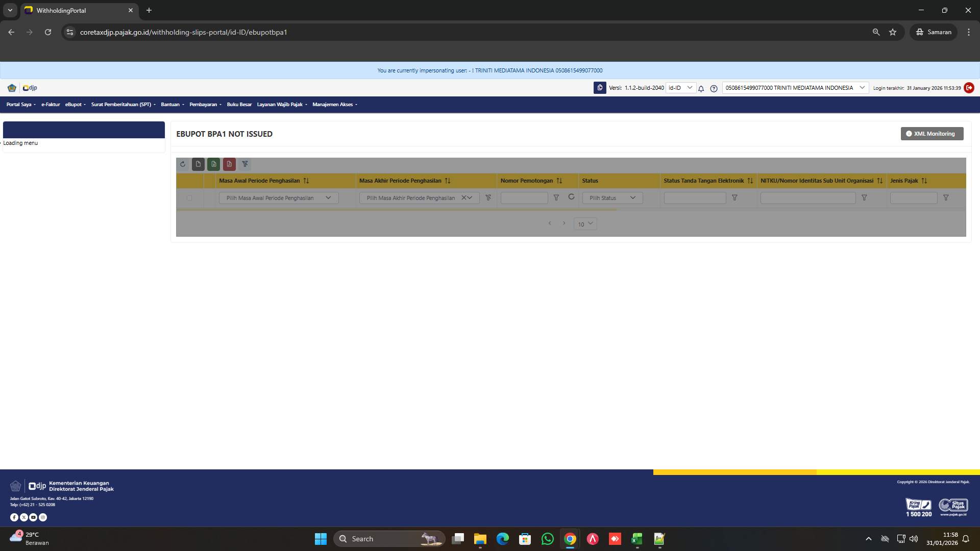Open the Pilih Status dropdown
Viewport: 980px width, 551px height.
[612, 197]
